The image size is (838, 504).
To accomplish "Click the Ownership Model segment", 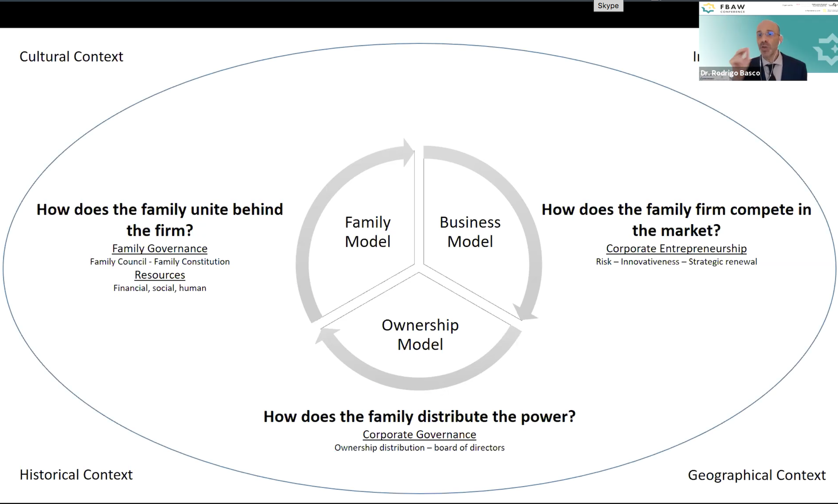I will point(420,334).
